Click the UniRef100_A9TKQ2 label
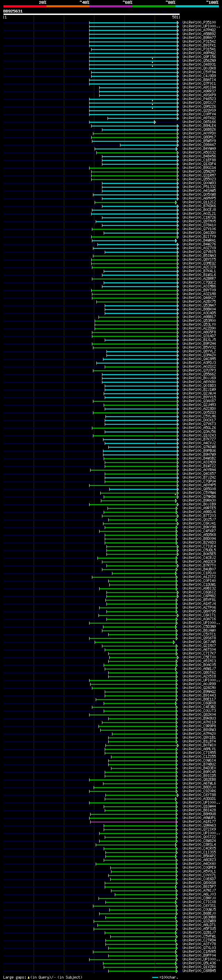The image size is (222, 980). tap(199, 118)
